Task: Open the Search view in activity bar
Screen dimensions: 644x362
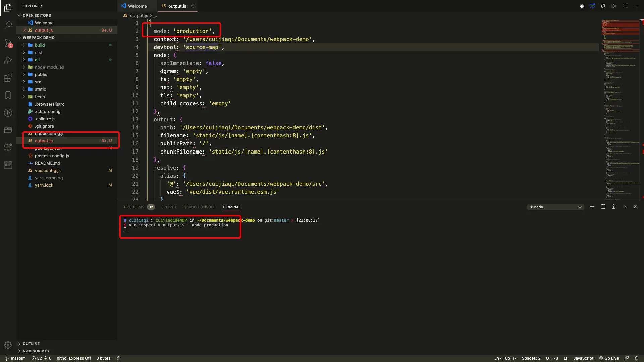Action: (x=8, y=25)
